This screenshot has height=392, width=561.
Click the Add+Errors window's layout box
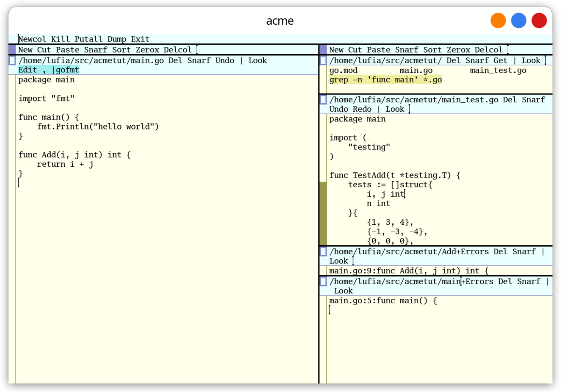tap(323, 251)
